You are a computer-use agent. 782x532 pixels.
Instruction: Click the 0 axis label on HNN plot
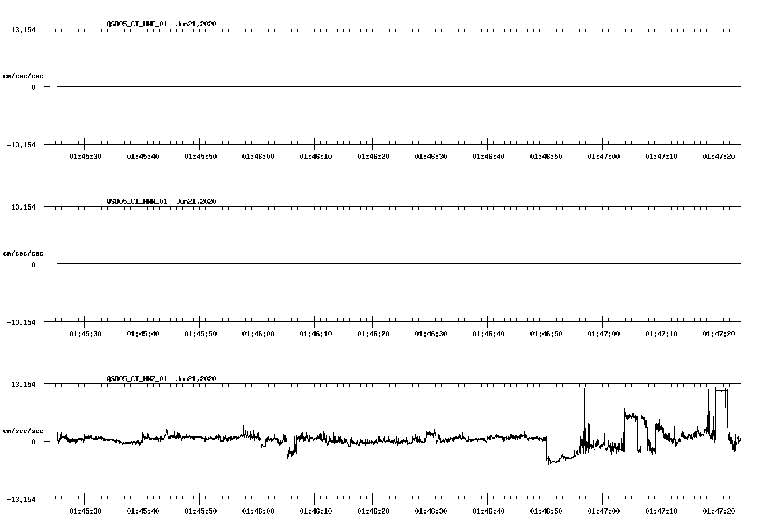[33, 264]
